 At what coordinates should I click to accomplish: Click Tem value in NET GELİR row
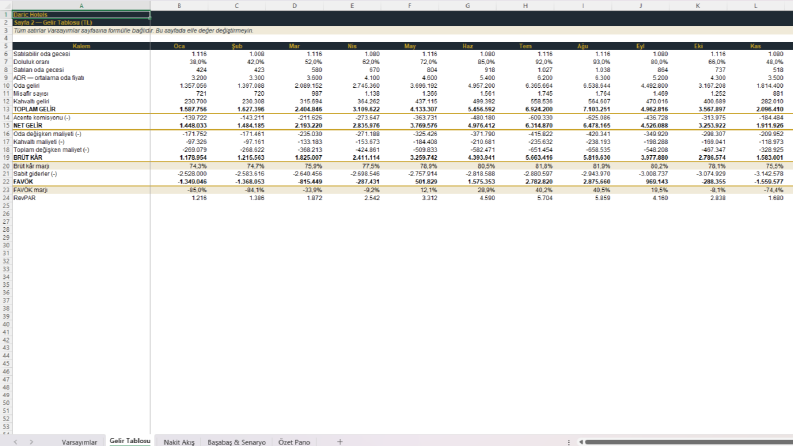point(525,125)
